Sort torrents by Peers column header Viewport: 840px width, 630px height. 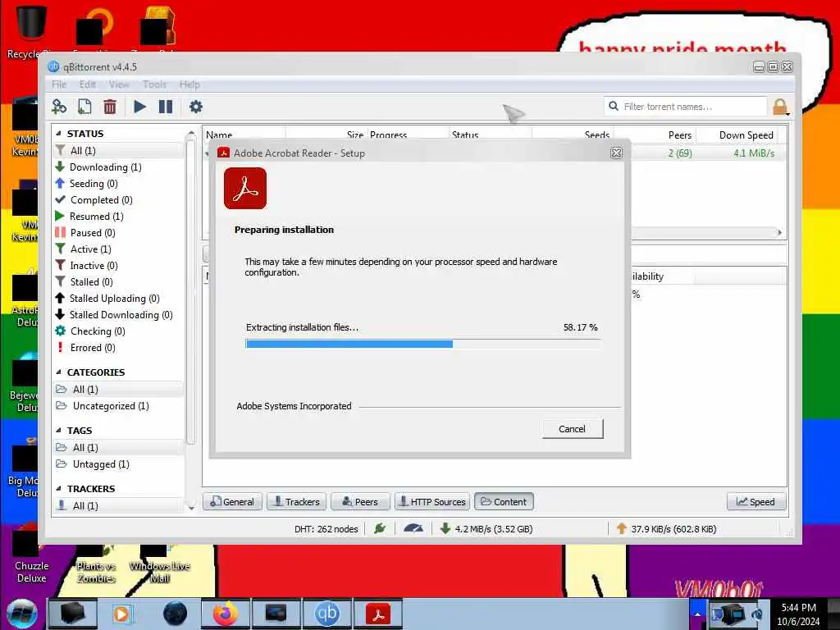[x=655, y=135]
